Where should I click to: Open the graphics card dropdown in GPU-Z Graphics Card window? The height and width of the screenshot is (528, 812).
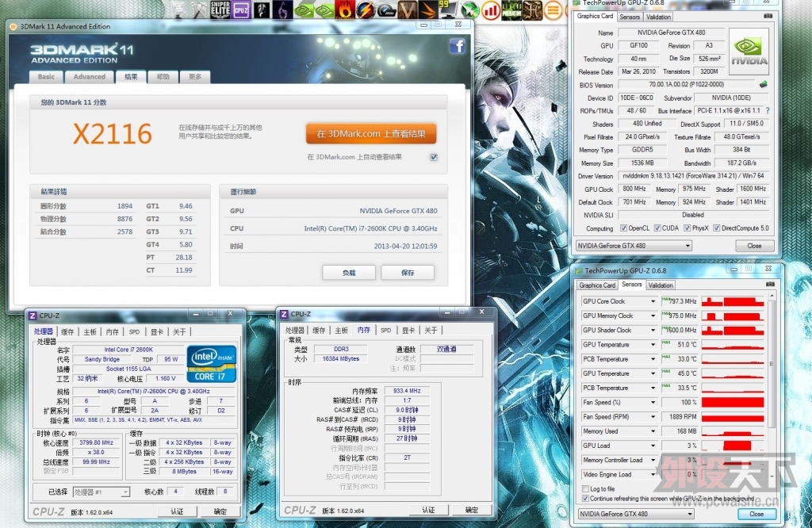634,246
